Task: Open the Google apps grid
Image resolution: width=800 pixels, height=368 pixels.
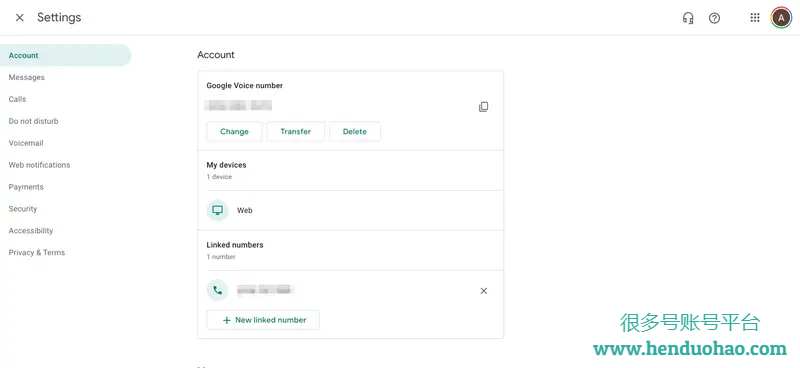Action: coord(755,18)
